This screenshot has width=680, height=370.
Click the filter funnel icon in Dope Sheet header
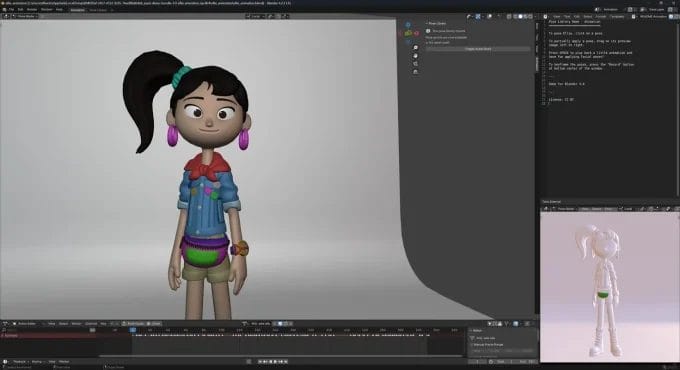507,324
